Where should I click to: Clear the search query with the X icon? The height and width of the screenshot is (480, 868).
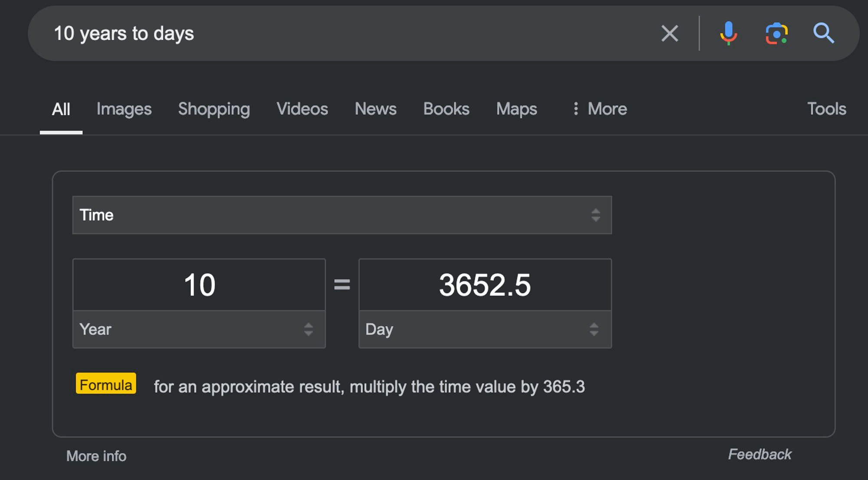point(669,33)
